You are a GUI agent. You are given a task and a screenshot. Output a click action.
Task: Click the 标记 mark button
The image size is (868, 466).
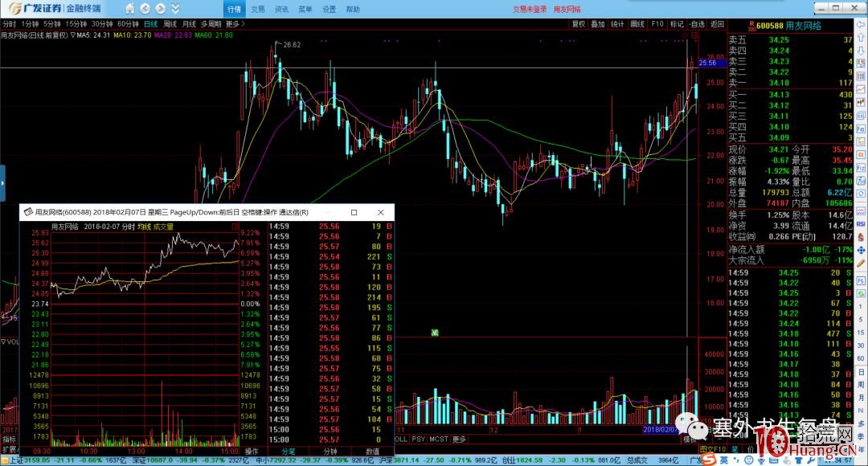tap(677, 24)
